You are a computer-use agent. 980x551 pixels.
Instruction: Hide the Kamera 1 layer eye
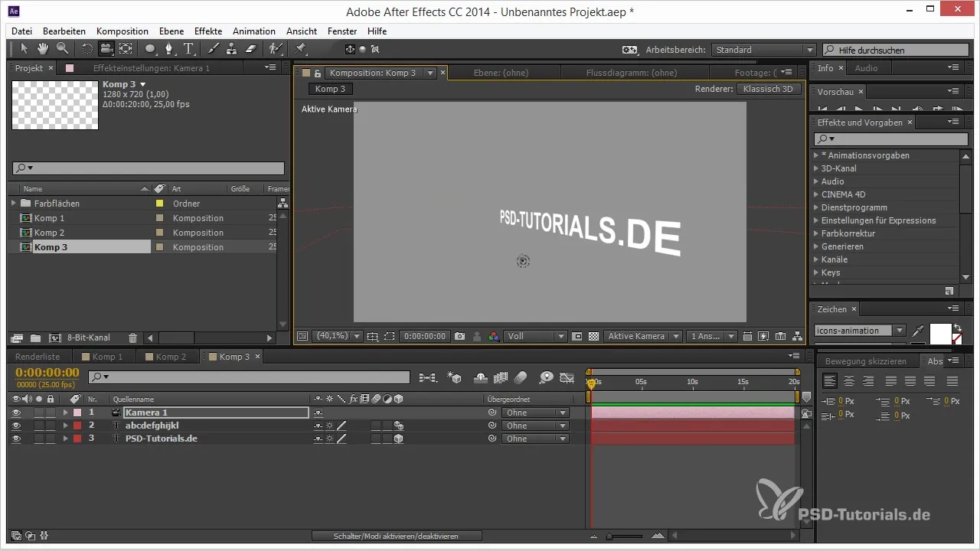tap(16, 412)
